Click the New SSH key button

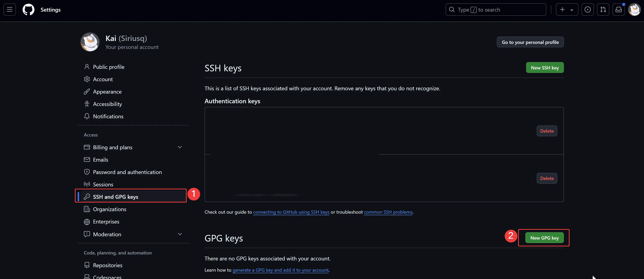pyautogui.click(x=545, y=67)
